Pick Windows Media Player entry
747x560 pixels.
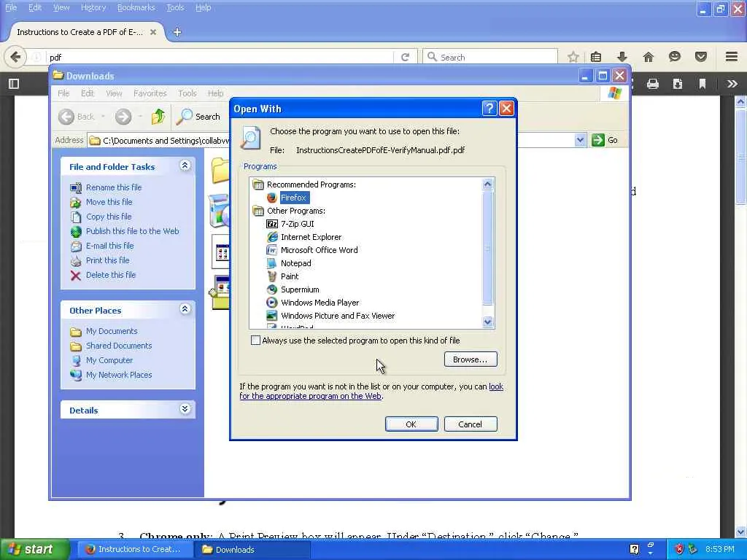point(320,303)
